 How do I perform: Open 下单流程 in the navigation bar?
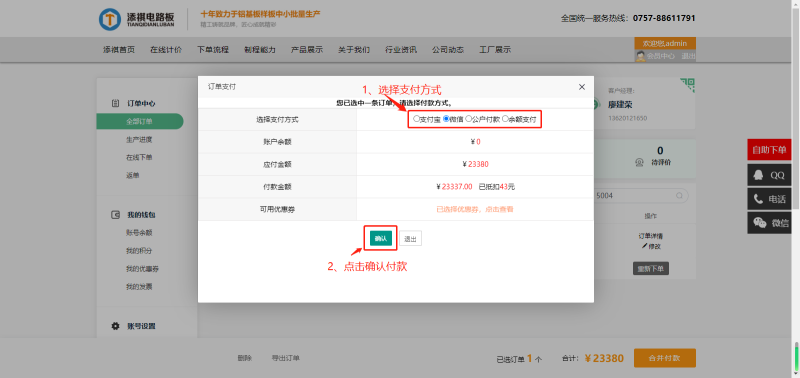(213, 49)
